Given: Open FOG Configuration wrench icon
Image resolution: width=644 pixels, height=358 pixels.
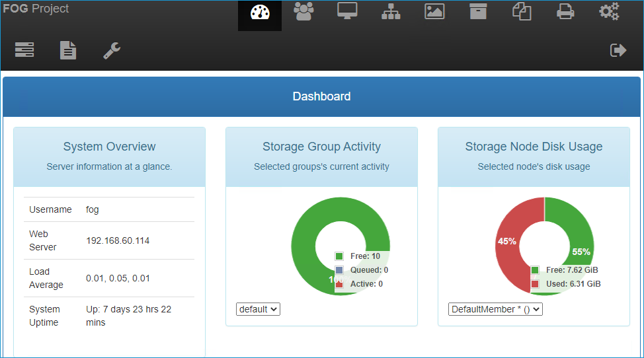Looking at the screenshot, I should pos(112,50).
